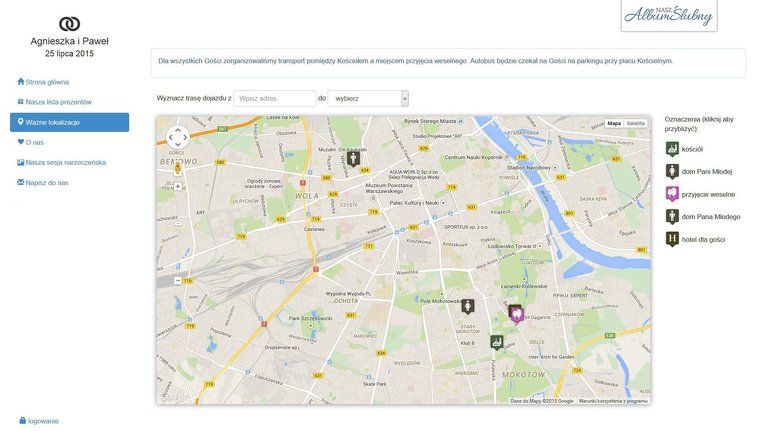
Task: Click the Street View pegman icon
Action: [x=177, y=168]
